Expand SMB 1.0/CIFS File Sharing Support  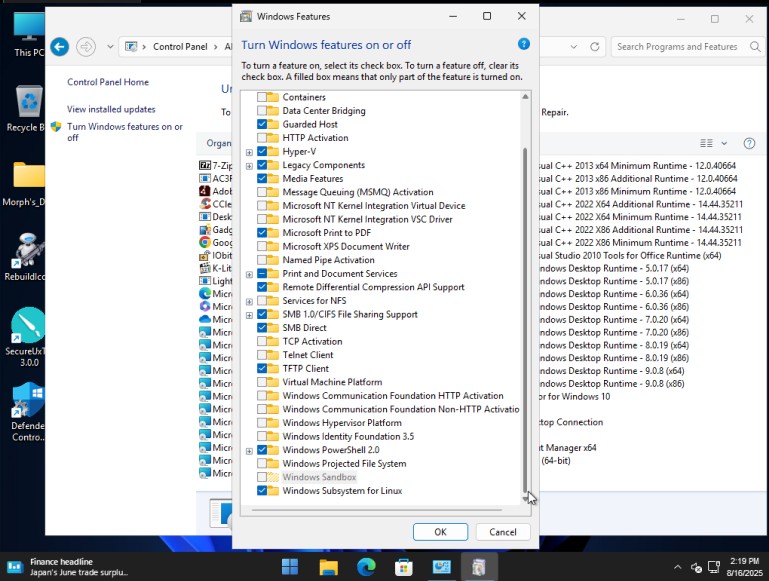(x=249, y=315)
